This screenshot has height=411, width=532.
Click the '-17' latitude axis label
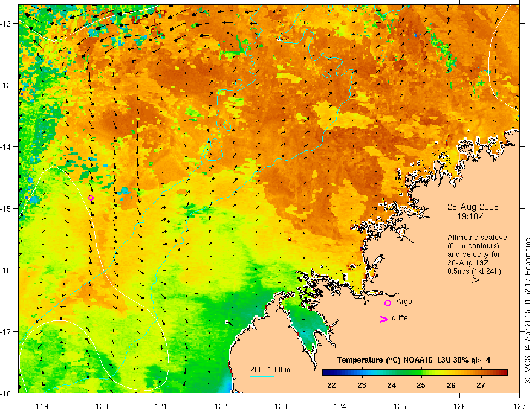7,331
